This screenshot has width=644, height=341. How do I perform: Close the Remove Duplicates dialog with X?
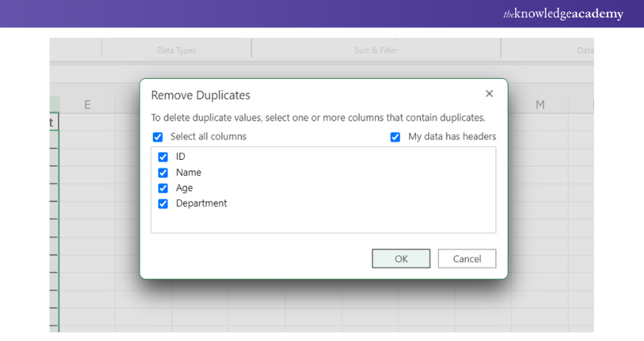pyautogui.click(x=489, y=94)
